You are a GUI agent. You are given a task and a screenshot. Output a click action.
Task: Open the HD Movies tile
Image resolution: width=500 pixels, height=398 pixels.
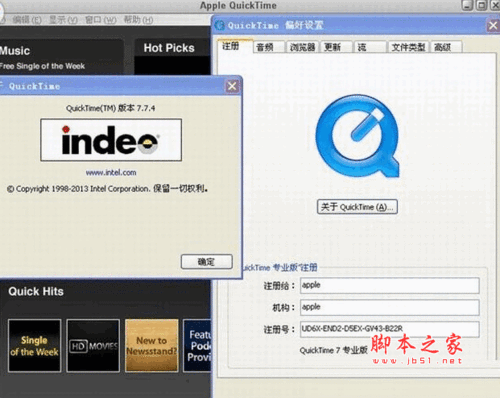point(93,346)
